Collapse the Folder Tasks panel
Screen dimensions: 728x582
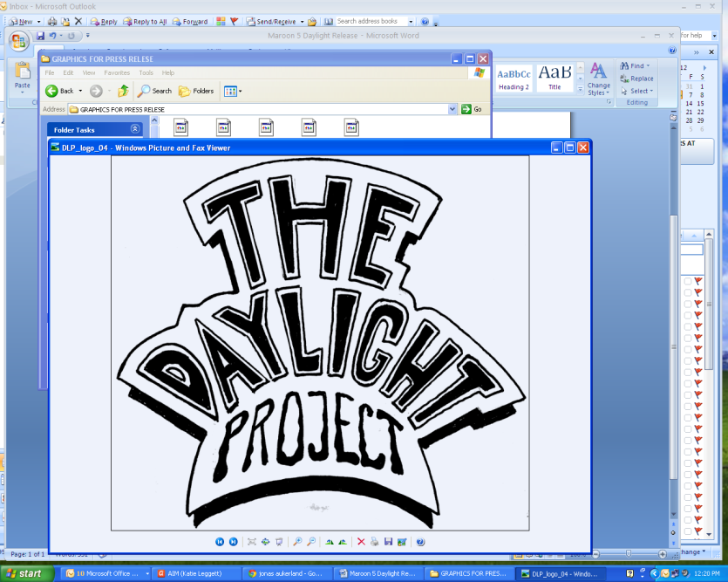135,130
